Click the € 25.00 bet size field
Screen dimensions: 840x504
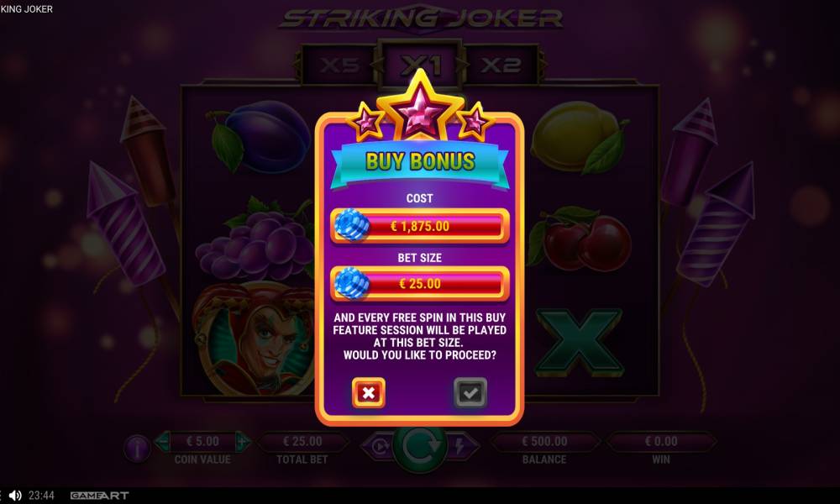[x=419, y=284]
